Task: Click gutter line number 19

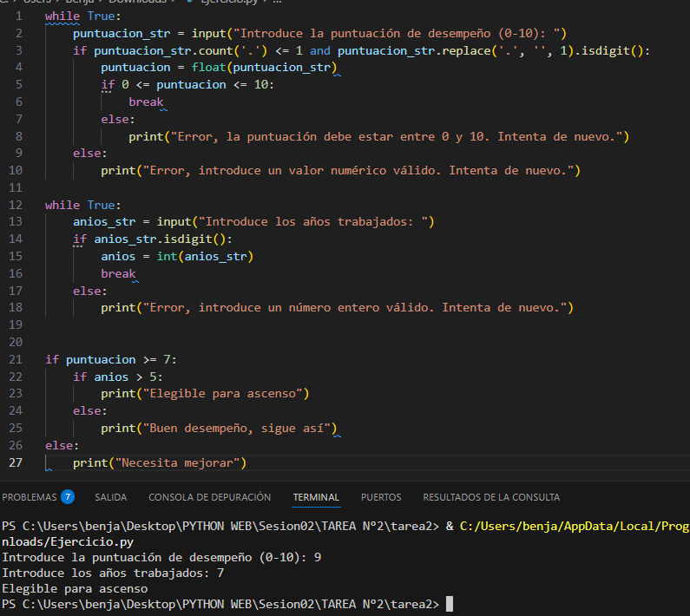Action: pos(16,324)
